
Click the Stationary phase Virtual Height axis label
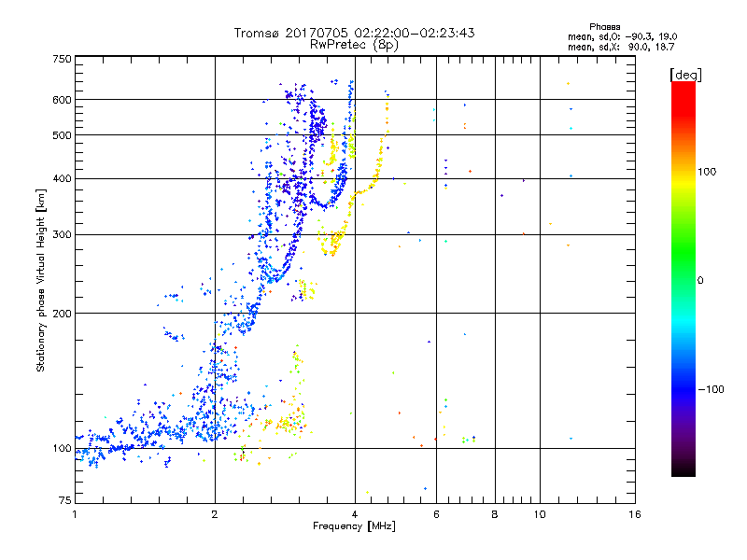tap(41, 281)
